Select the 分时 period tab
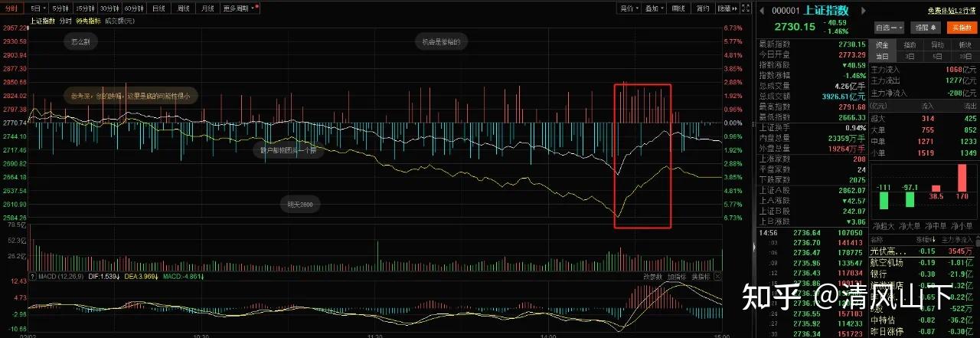Viewport: 980px width, 338px height. coord(11,8)
